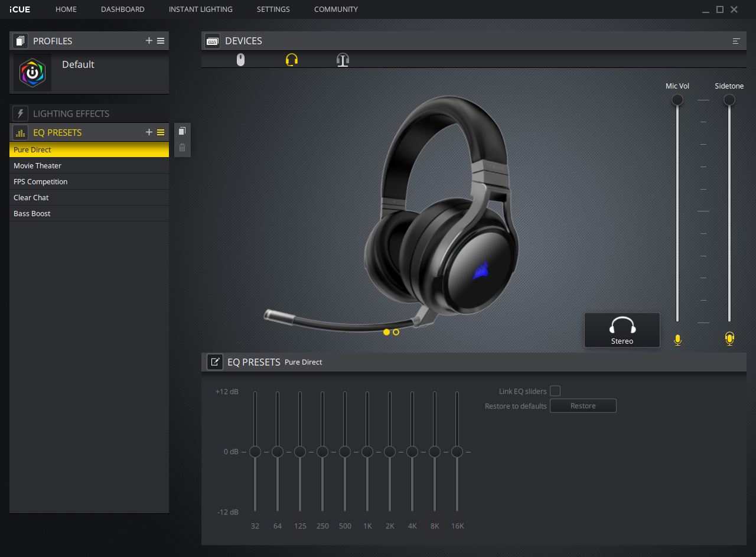Mute microphone using yellow mic icon
Screen dimensions: 756x557
[x=677, y=340]
